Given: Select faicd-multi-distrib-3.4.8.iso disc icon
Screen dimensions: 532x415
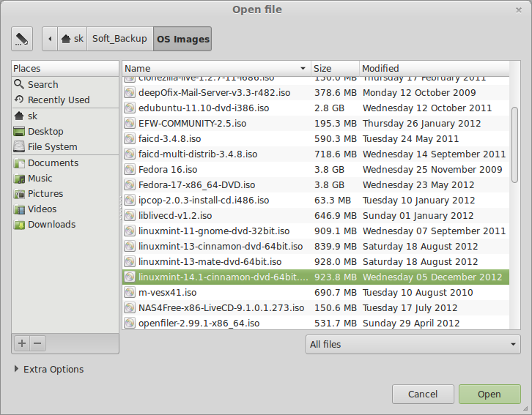Looking at the screenshot, I should pos(129,154).
